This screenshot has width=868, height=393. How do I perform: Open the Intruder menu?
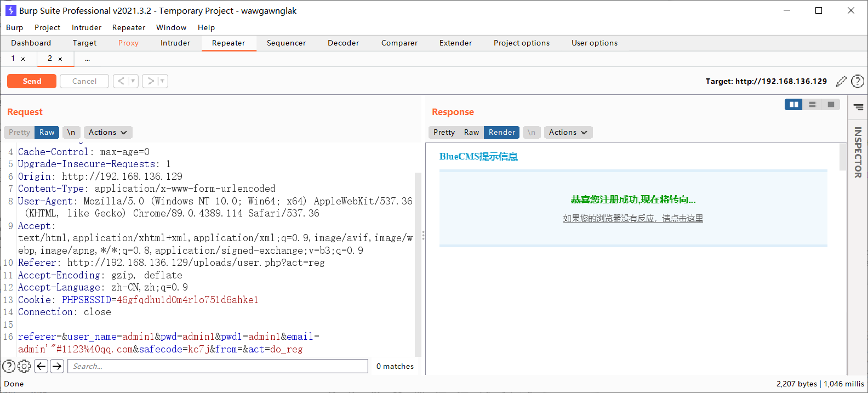tap(87, 27)
